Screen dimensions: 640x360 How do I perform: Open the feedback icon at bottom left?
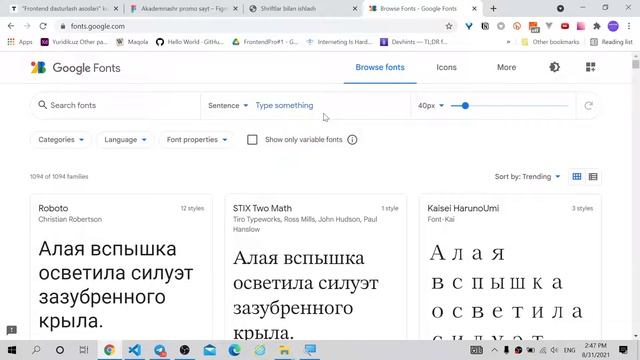(11, 330)
